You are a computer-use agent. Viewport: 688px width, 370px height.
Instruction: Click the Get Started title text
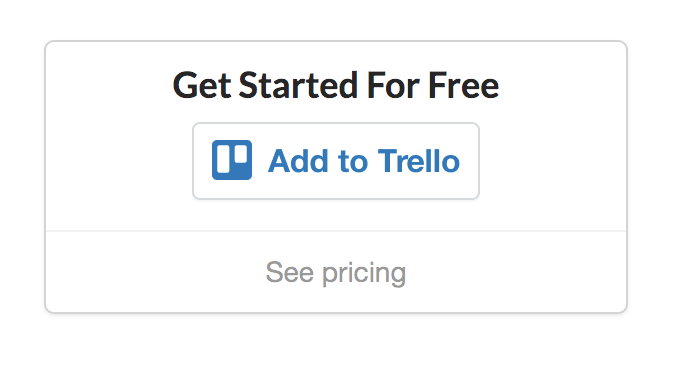click(265, 85)
